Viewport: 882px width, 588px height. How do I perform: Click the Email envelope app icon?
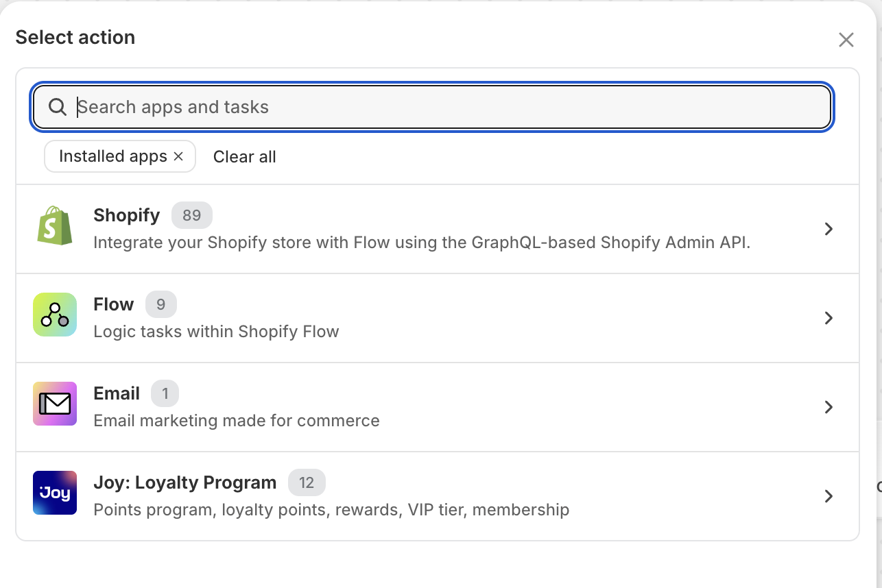[55, 404]
